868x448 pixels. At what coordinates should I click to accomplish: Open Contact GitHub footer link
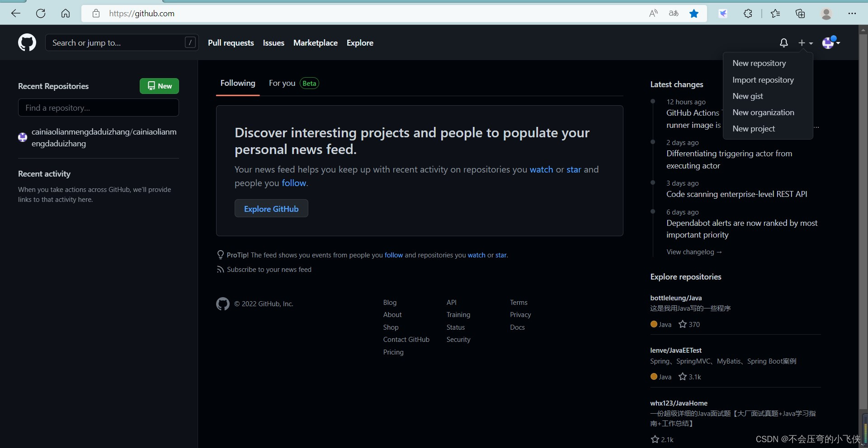coord(406,340)
